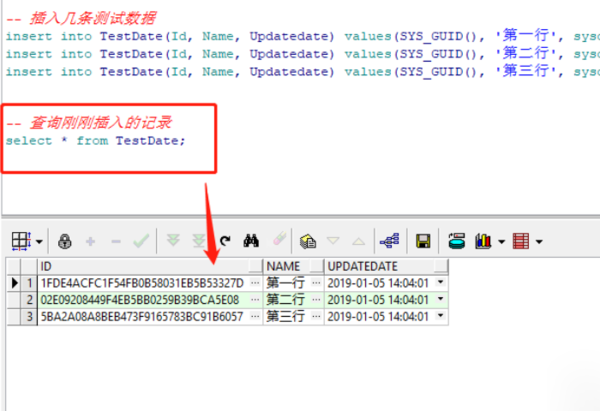Viewport: 600px width, 411px height.
Task: Click the comment '-- 查询刚刚插入的记录'
Action: click(89, 123)
